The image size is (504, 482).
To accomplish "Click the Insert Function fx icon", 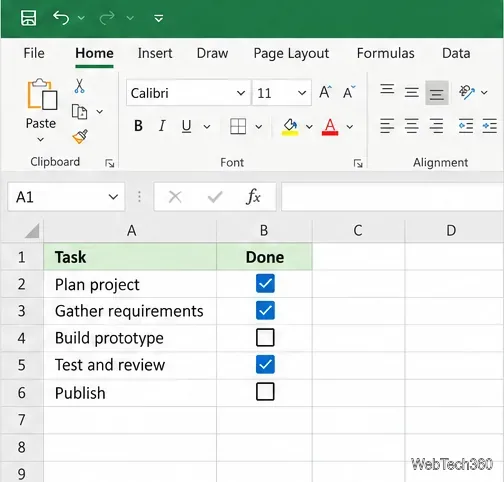I will (x=253, y=197).
